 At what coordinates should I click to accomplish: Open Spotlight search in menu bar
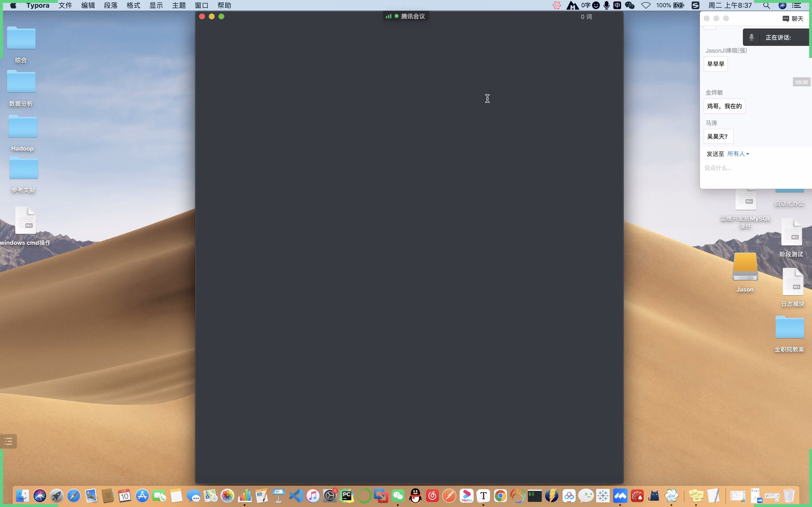click(x=766, y=5)
